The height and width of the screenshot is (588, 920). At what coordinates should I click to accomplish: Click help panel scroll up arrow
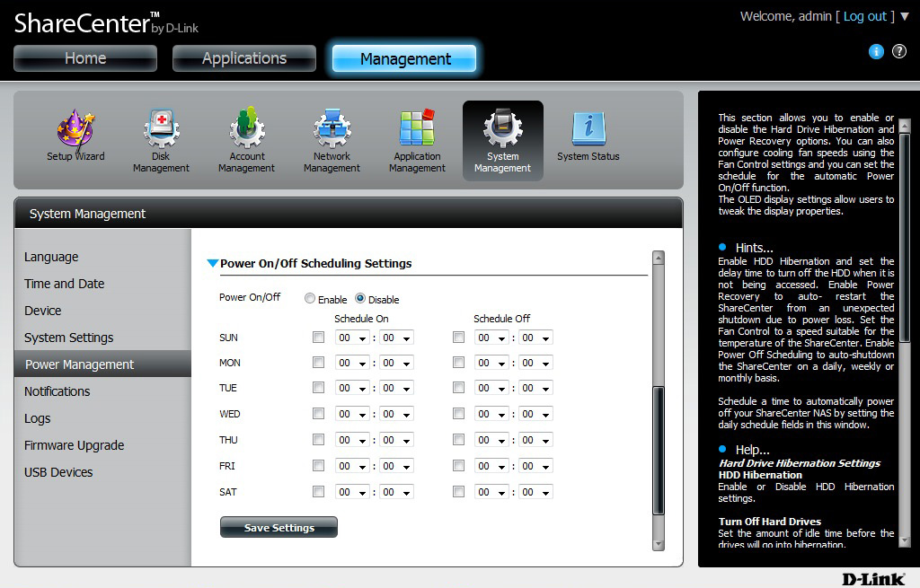click(x=904, y=125)
